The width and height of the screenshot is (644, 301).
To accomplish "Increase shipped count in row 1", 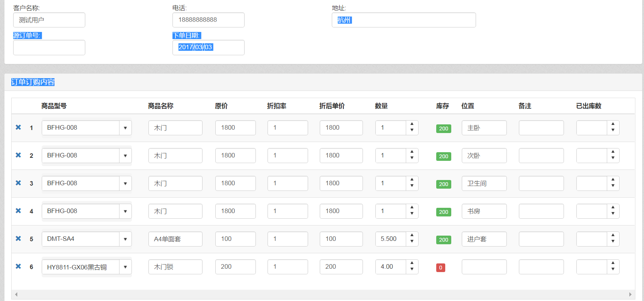I will click(x=613, y=124).
